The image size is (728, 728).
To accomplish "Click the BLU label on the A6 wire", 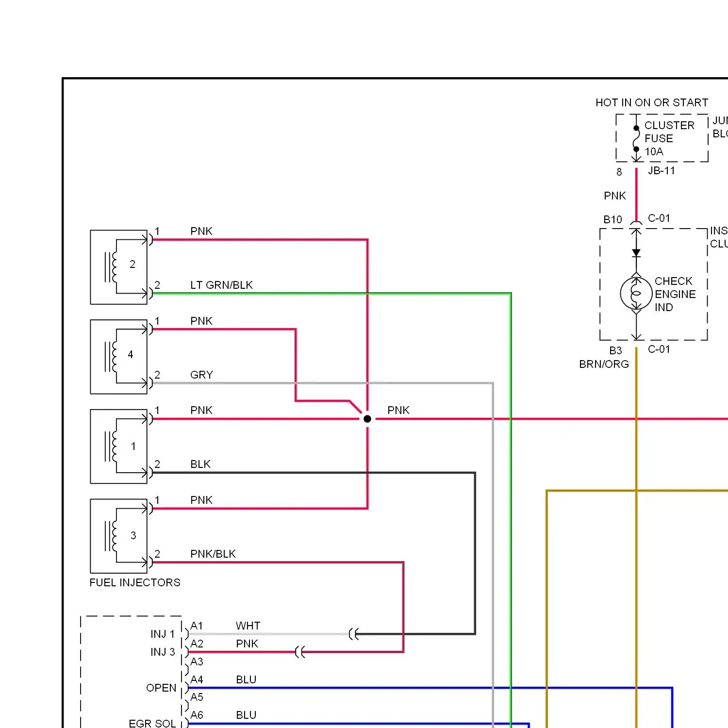I will point(246,715).
